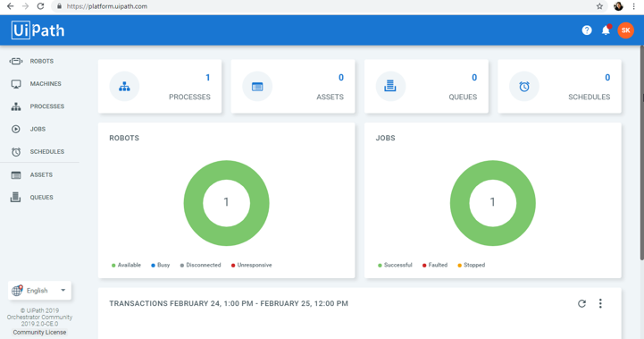Click the Queues stack icon in the sidebar
The height and width of the screenshot is (339, 644).
coord(15,197)
